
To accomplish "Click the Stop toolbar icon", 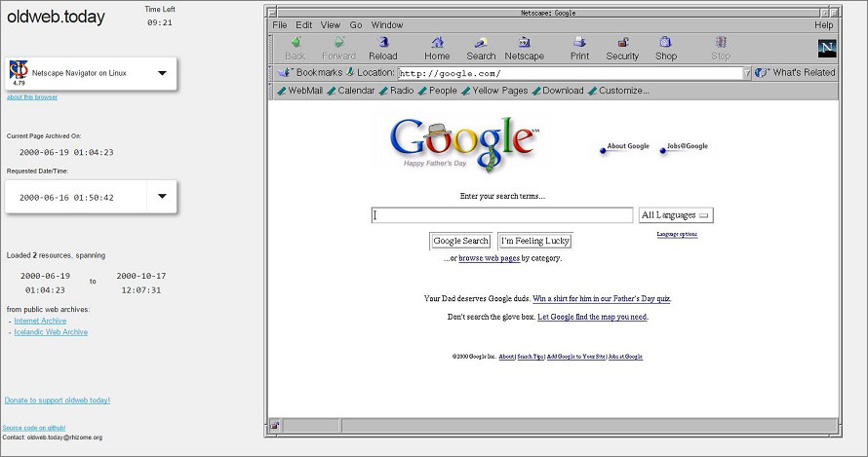I will 721,48.
